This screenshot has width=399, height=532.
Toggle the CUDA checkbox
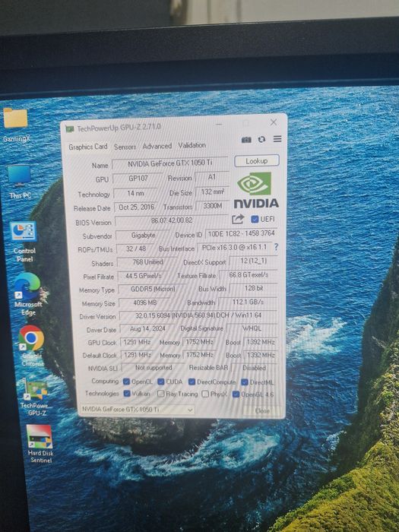click(x=161, y=382)
